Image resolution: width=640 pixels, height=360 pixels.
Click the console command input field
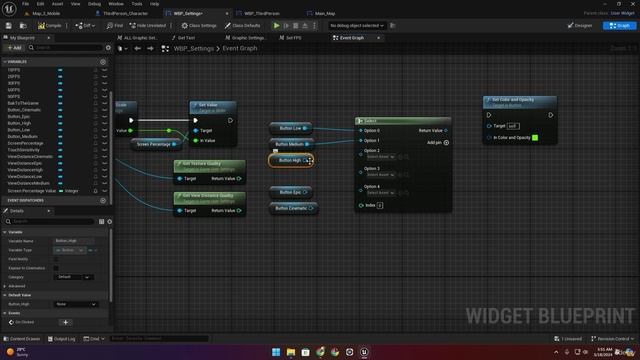pos(159,339)
